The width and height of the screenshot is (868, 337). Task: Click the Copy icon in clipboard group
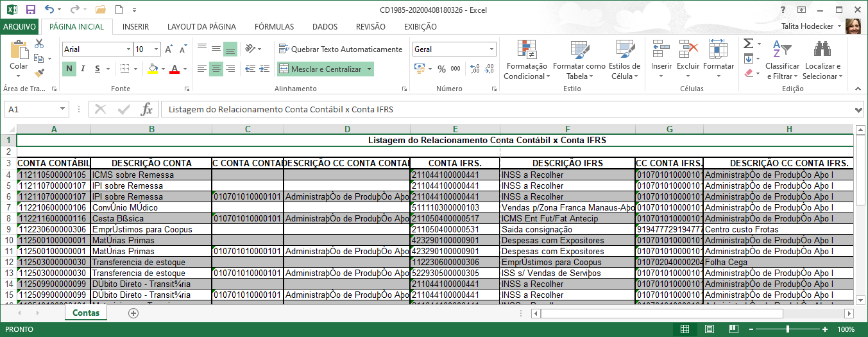[x=39, y=59]
